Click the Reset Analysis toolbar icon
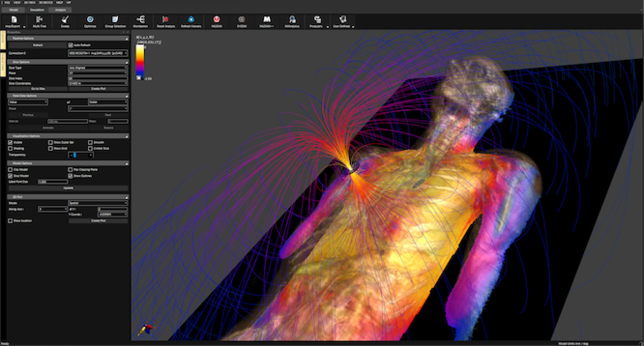Viewport: 644px width, 346px height. pos(166,22)
